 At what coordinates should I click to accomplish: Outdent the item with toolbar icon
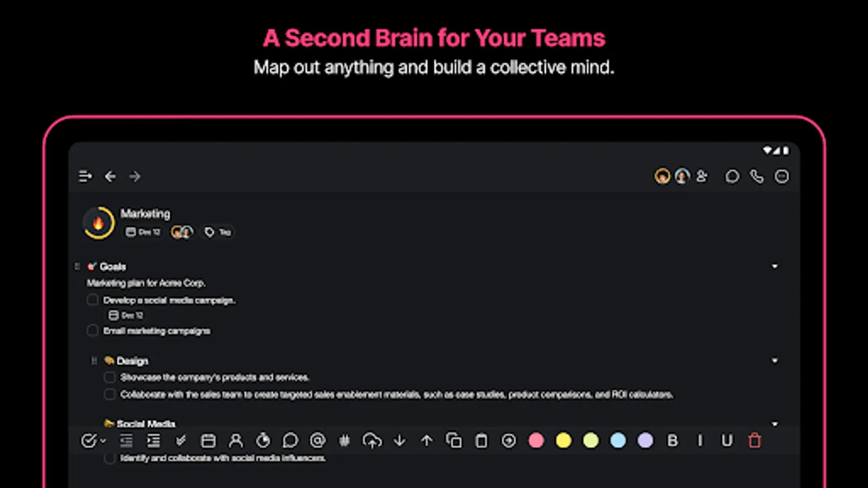[x=126, y=441]
